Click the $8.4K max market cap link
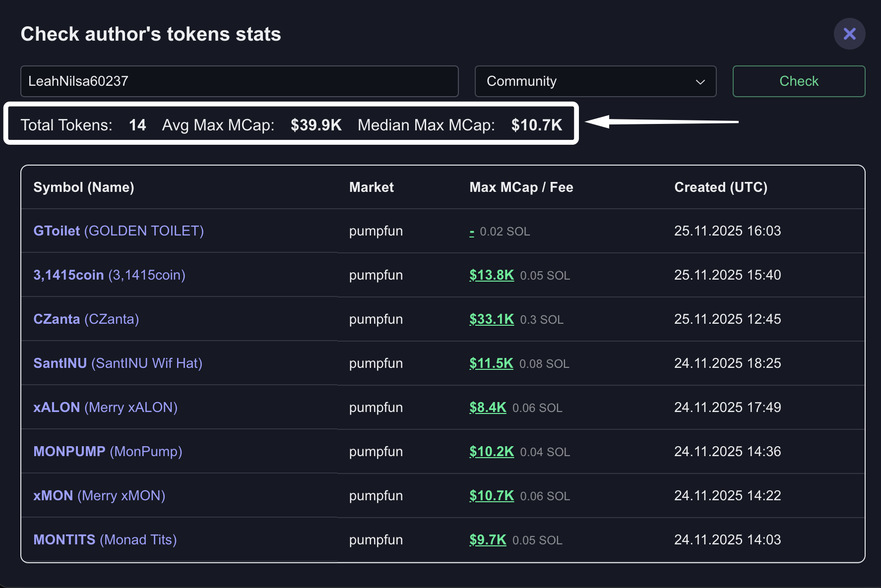Image resolution: width=881 pixels, height=588 pixels. tap(487, 408)
